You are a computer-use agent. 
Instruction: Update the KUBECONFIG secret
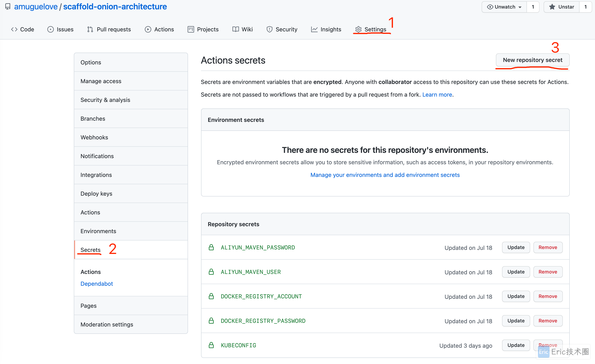click(516, 345)
